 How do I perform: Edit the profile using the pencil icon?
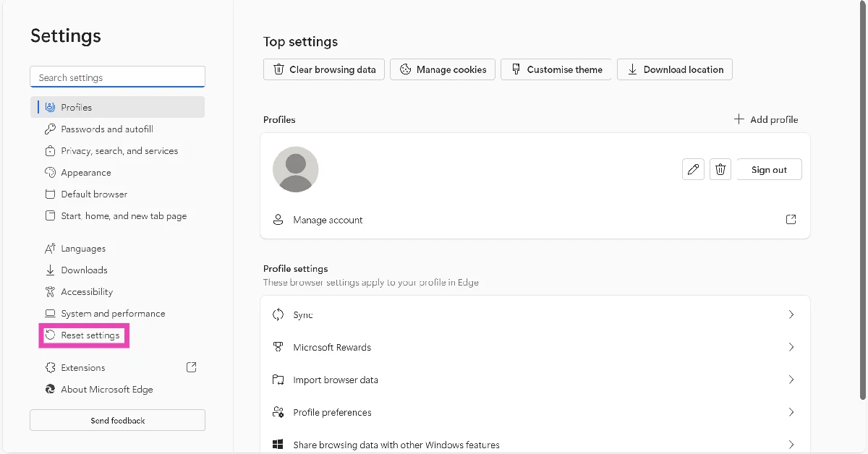[693, 169]
